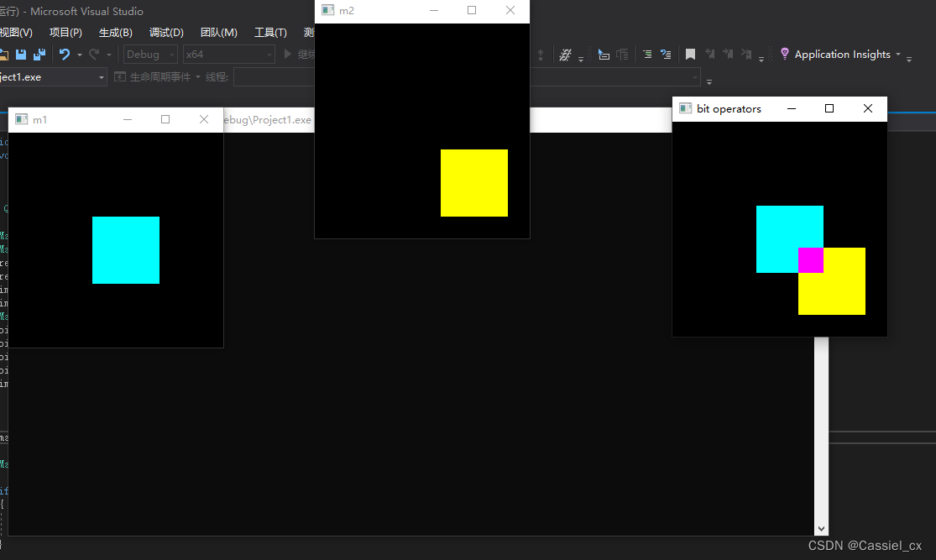
Task: Click the bit operators window app icon
Action: tap(685, 108)
